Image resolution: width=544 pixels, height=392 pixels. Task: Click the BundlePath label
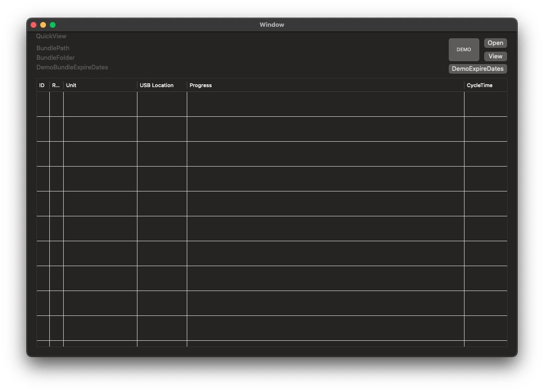pyautogui.click(x=53, y=48)
